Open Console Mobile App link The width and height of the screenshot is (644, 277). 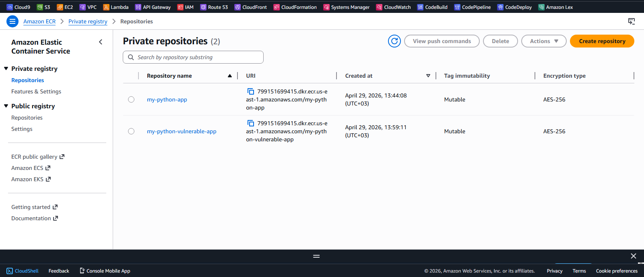(105, 271)
